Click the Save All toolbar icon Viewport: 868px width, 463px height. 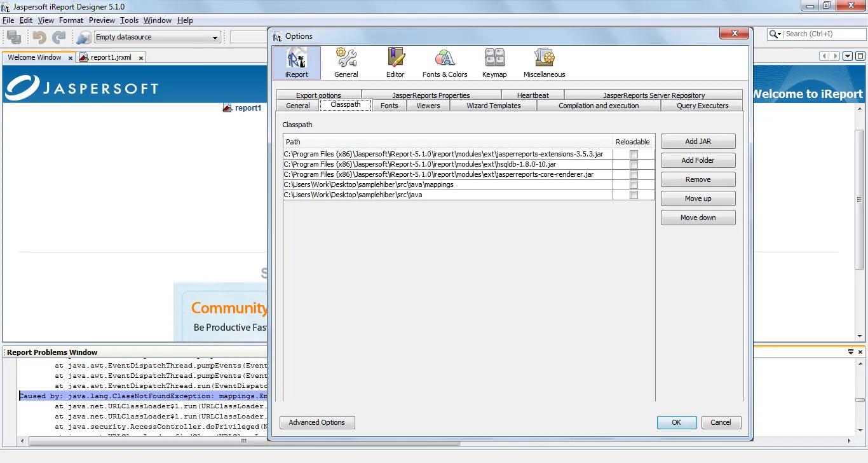pos(14,38)
